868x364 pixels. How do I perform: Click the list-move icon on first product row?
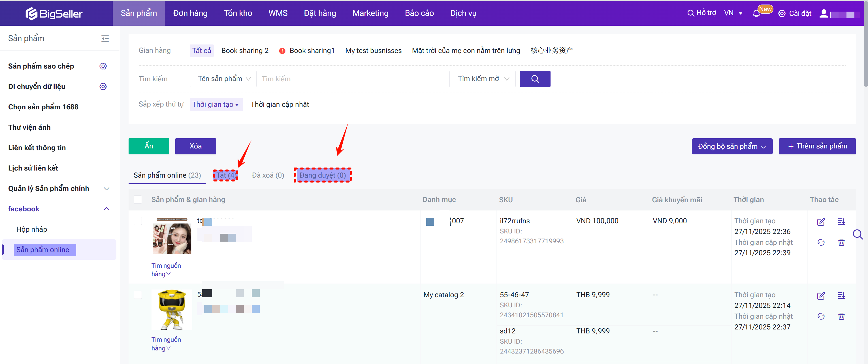coord(841,222)
